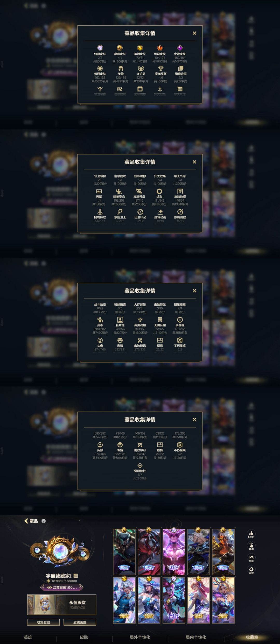Open the 皮肤 tab in bottom navigation
This screenshot has width=280, height=644.
click(84, 637)
